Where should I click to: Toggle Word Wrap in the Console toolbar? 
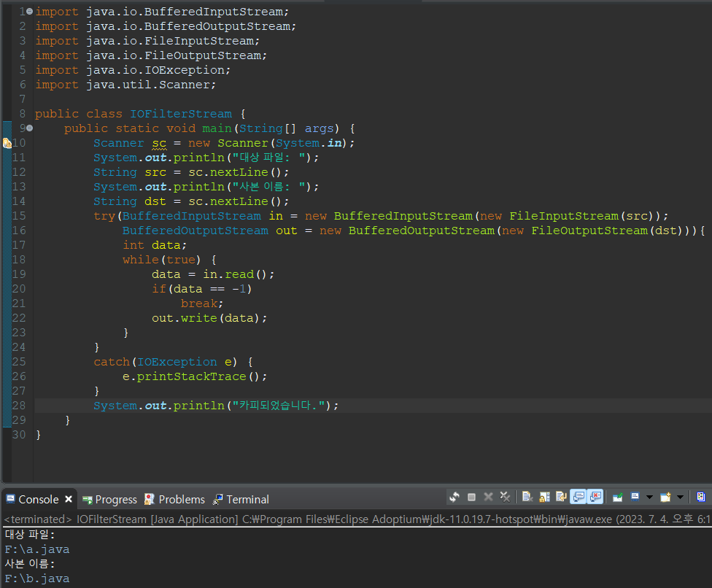[x=561, y=498]
